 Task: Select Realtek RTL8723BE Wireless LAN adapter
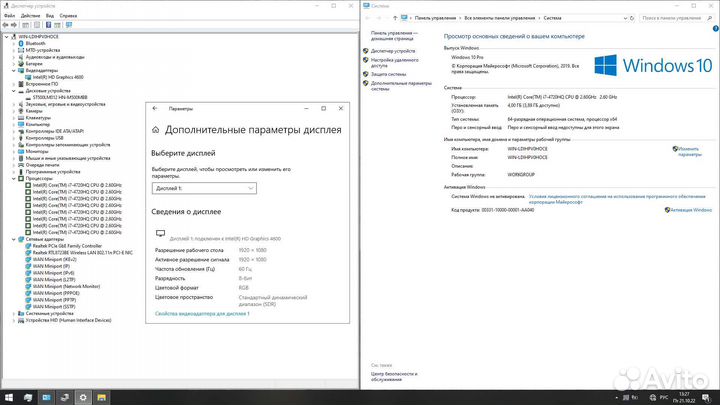[83, 253]
